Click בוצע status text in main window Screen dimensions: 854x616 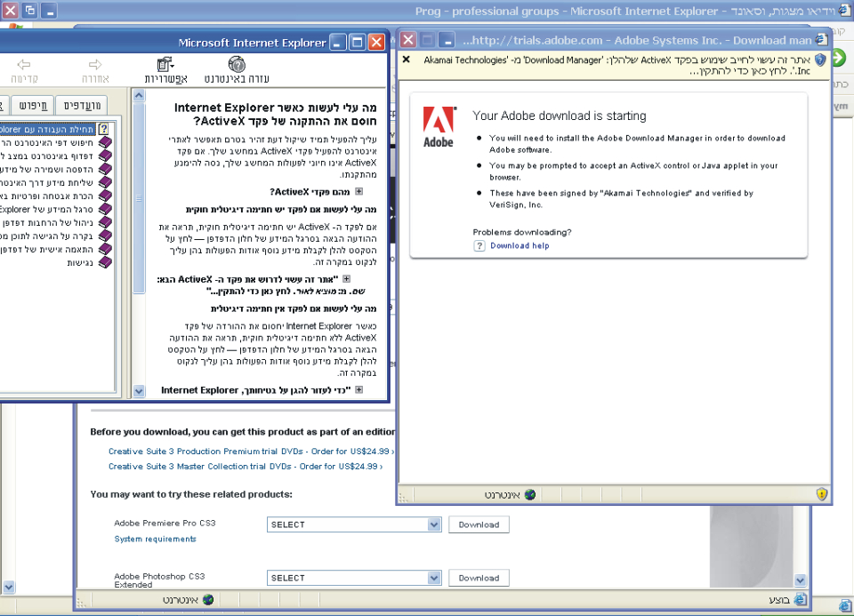tap(779, 600)
